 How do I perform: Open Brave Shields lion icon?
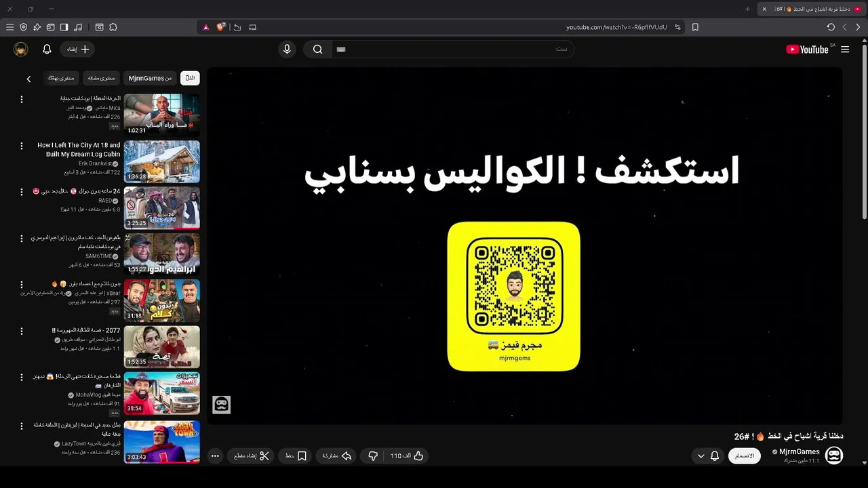221,27
